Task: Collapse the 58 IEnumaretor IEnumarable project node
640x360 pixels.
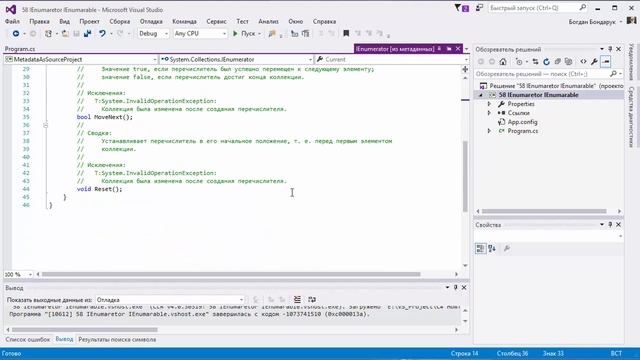Action: click(x=480, y=95)
